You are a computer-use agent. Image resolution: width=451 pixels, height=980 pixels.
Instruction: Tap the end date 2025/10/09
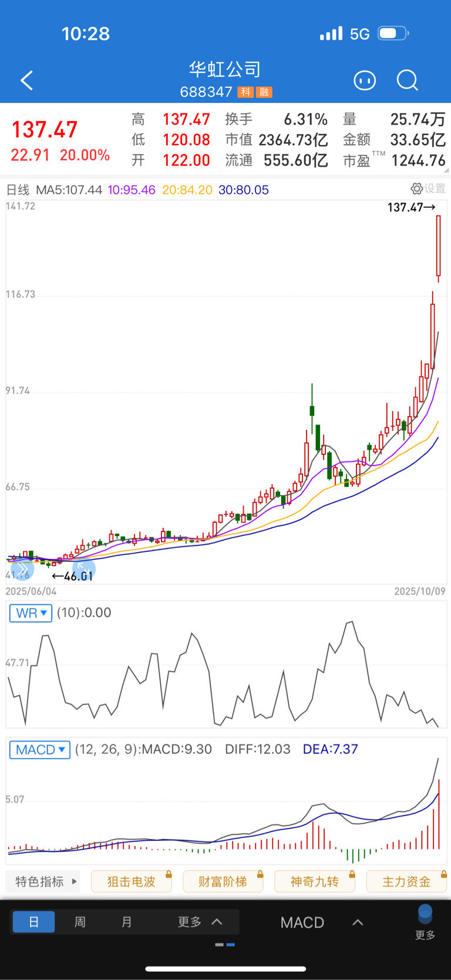coord(420,591)
